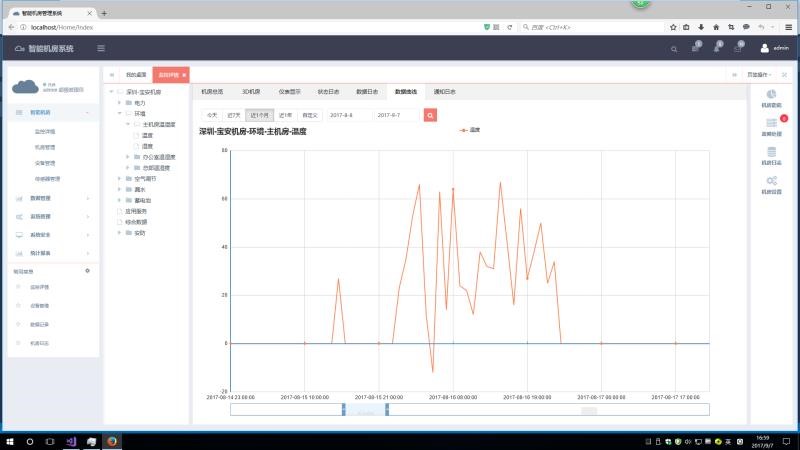Open the alarm handling icon with red badge
The height and width of the screenshot is (450, 800).
click(x=771, y=123)
